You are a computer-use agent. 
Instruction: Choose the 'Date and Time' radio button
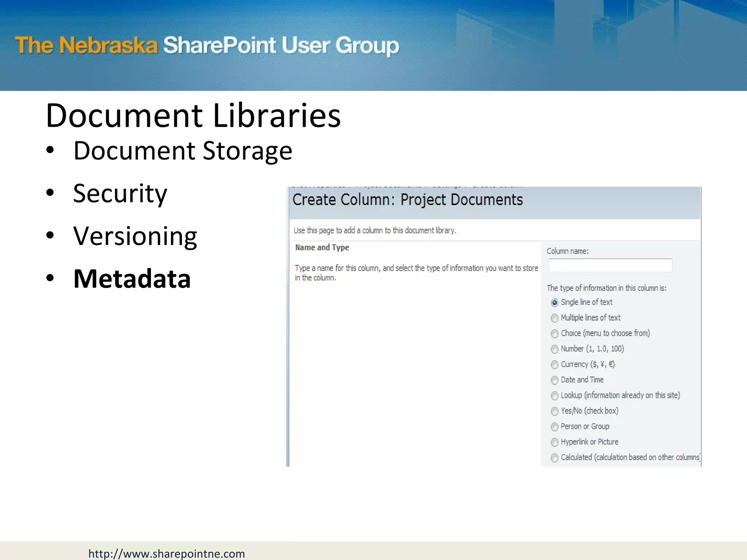tap(554, 380)
